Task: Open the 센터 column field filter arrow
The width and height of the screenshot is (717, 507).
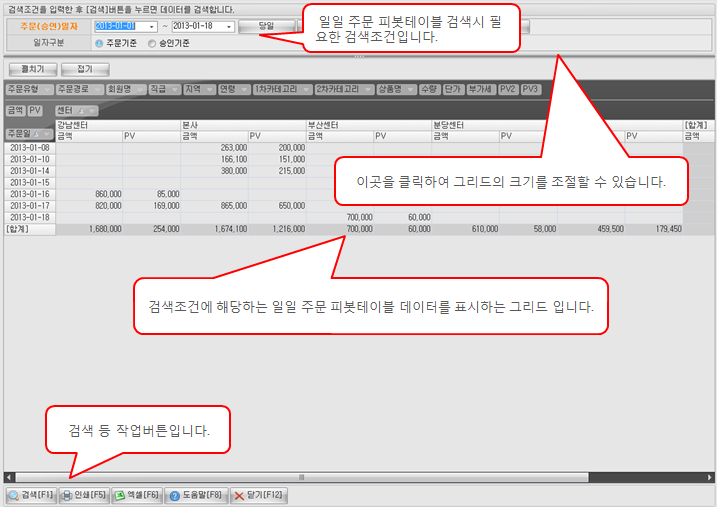Action: [x=92, y=111]
